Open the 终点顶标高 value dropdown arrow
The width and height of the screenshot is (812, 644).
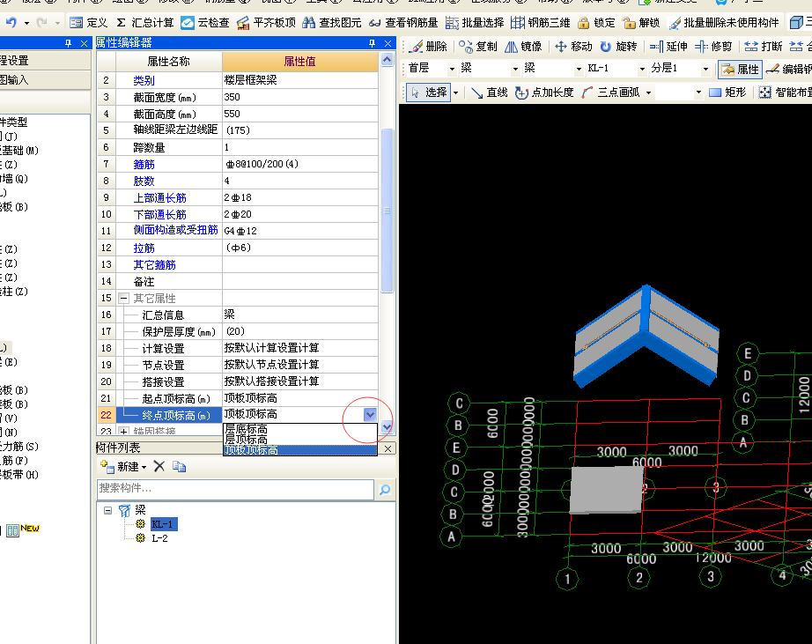point(370,414)
